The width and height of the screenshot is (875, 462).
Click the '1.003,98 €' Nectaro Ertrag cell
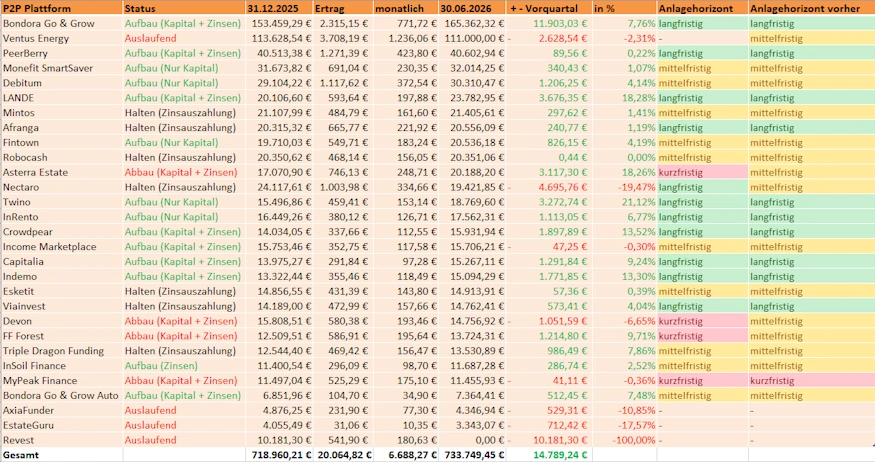point(343,187)
